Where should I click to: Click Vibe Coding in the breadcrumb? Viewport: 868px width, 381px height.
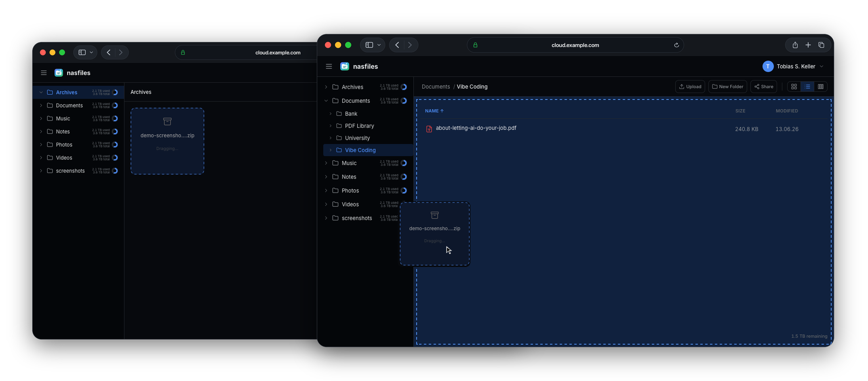point(472,87)
